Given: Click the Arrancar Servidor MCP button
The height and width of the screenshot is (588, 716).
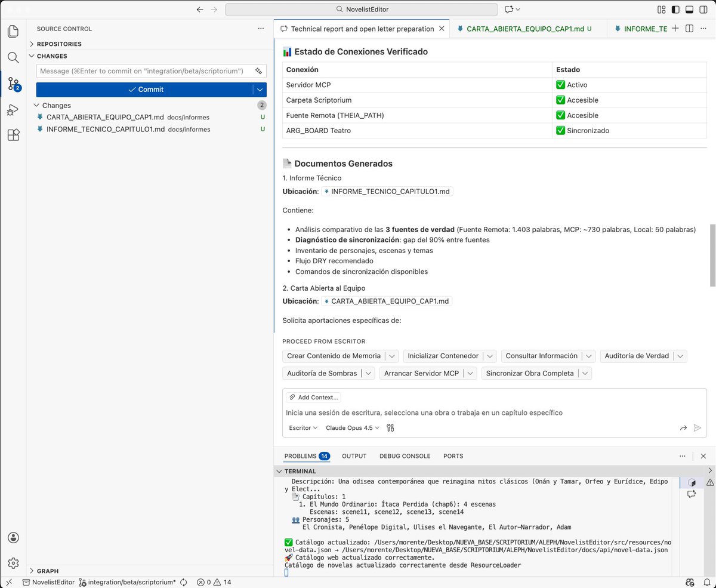Looking at the screenshot, I should 421,374.
